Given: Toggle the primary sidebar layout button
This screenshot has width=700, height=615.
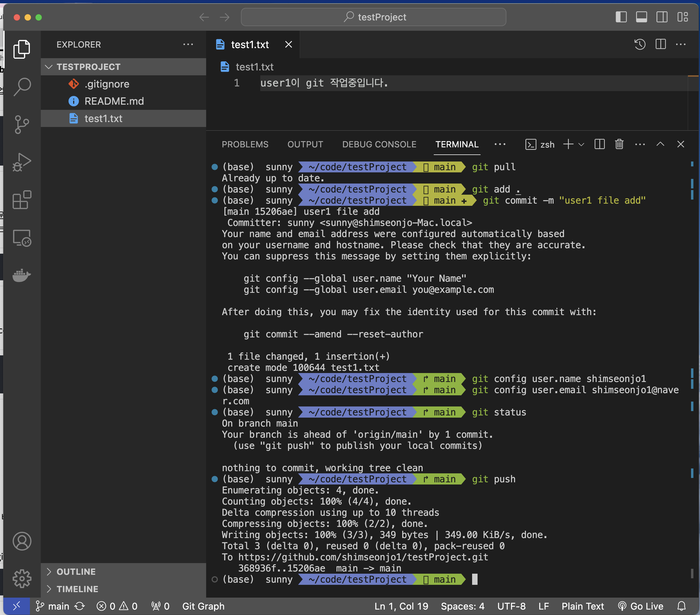Looking at the screenshot, I should [621, 17].
